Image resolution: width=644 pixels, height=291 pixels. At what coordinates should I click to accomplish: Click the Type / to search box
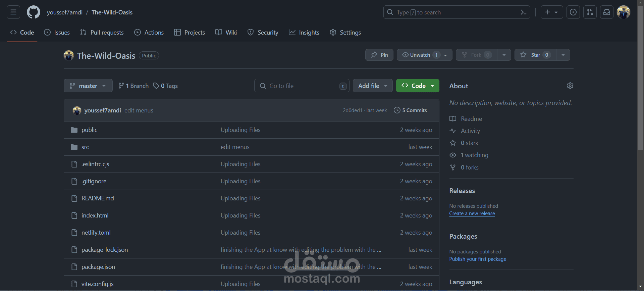(450, 12)
